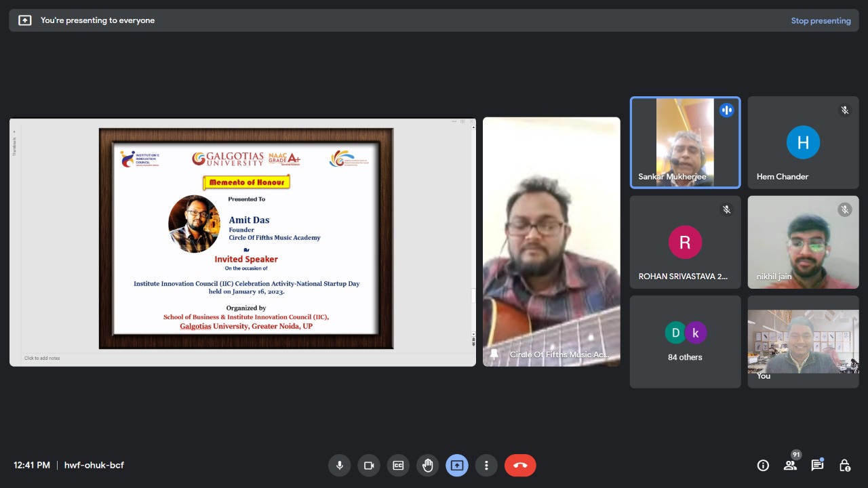Click Stop presenting
The width and height of the screenshot is (868, 488).
tap(821, 20)
